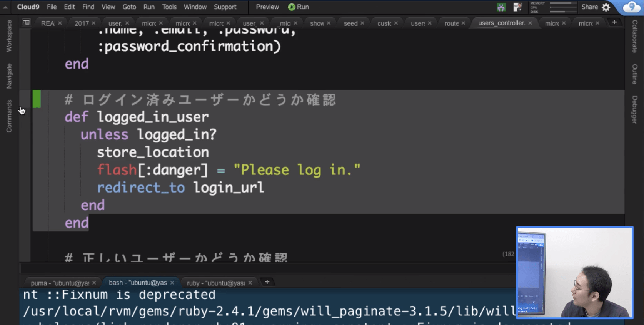Click the Cloud9 cloud notification icon
644x325 pixels.
tap(631, 7)
